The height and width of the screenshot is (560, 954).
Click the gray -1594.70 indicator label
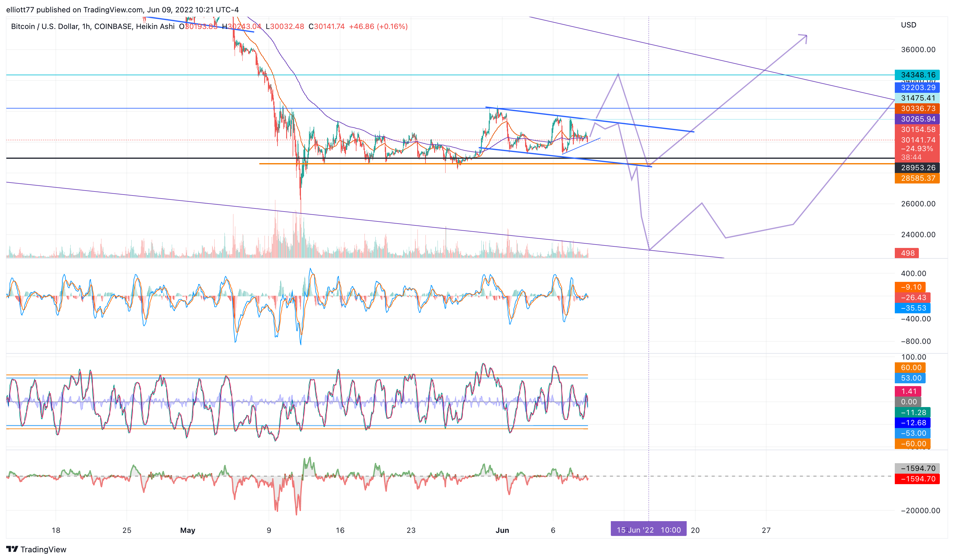[x=917, y=468]
